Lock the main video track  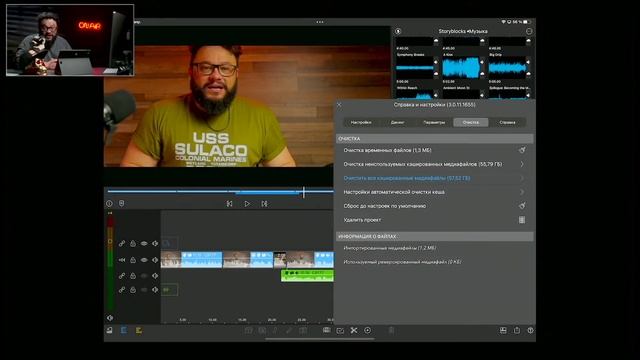(133, 260)
